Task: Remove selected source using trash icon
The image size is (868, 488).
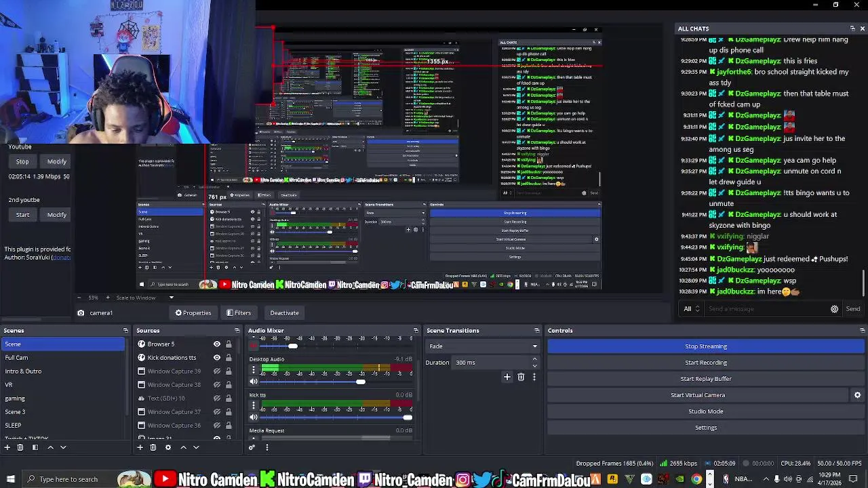Action: tap(153, 447)
